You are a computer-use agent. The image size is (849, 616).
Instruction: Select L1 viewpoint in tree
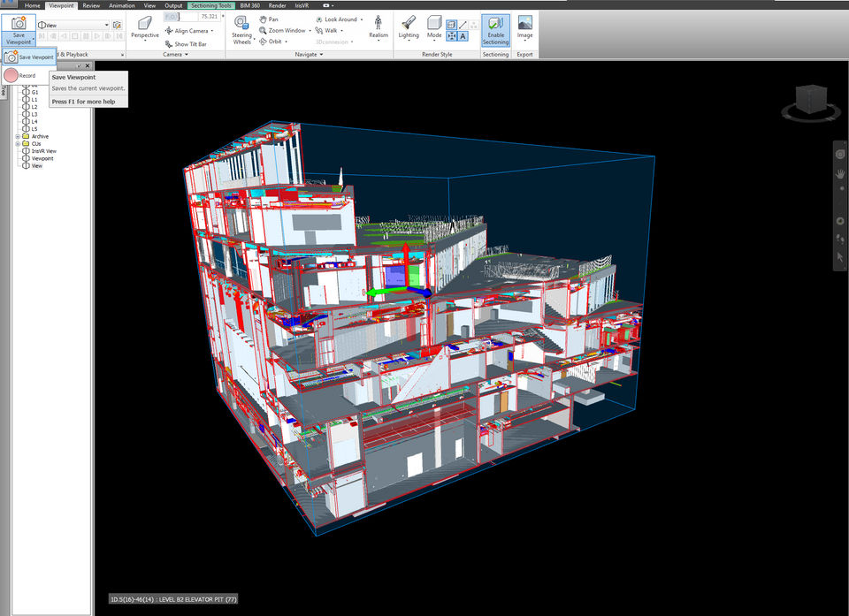click(x=30, y=100)
